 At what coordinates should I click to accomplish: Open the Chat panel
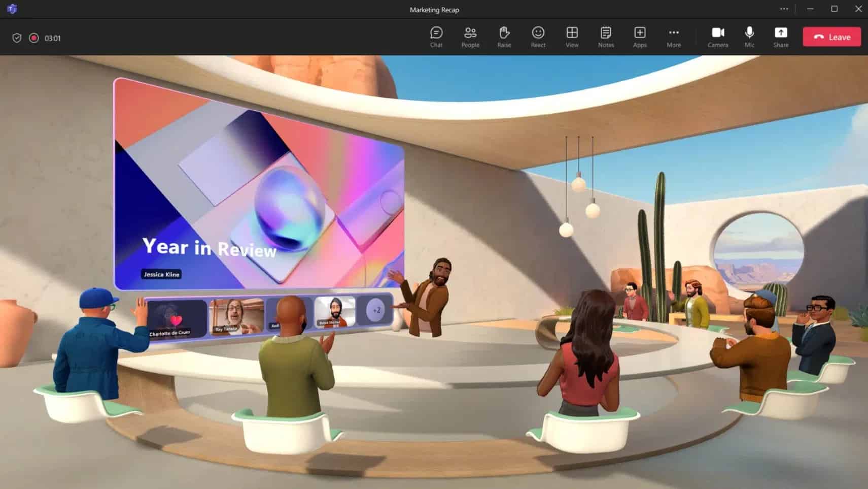click(436, 37)
